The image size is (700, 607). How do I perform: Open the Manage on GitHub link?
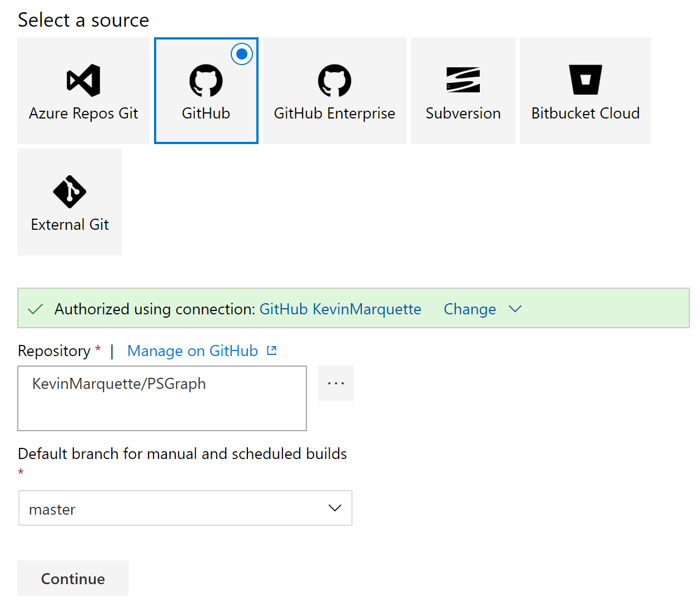[x=192, y=351]
